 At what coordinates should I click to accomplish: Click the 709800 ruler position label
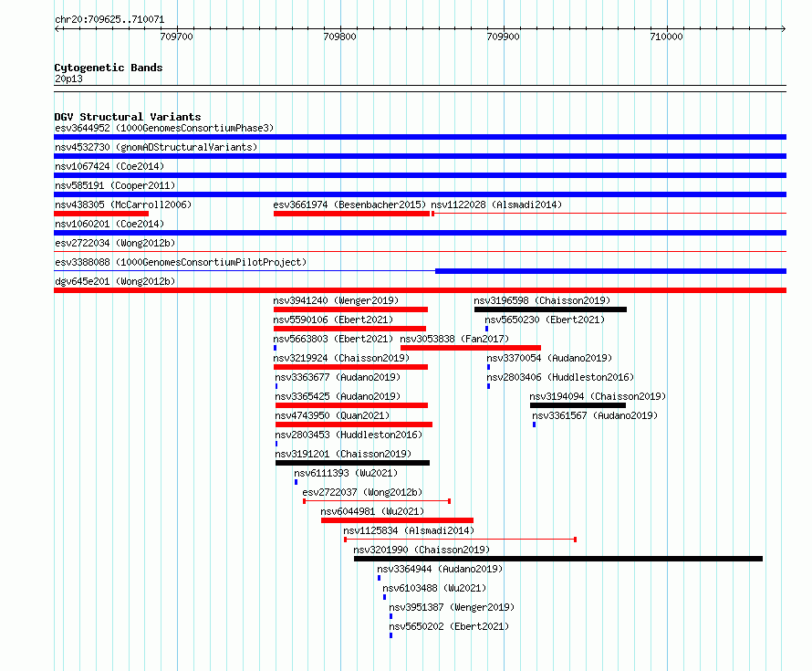coord(339,37)
